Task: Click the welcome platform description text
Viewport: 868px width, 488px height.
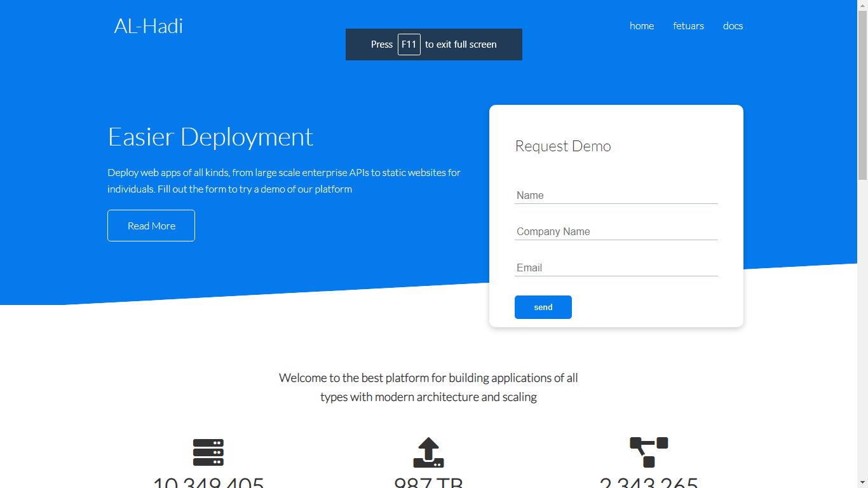Action: coord(428,387)
